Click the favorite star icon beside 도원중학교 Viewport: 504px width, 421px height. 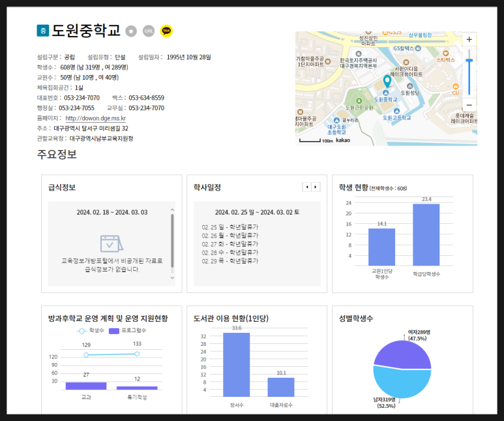131,31
